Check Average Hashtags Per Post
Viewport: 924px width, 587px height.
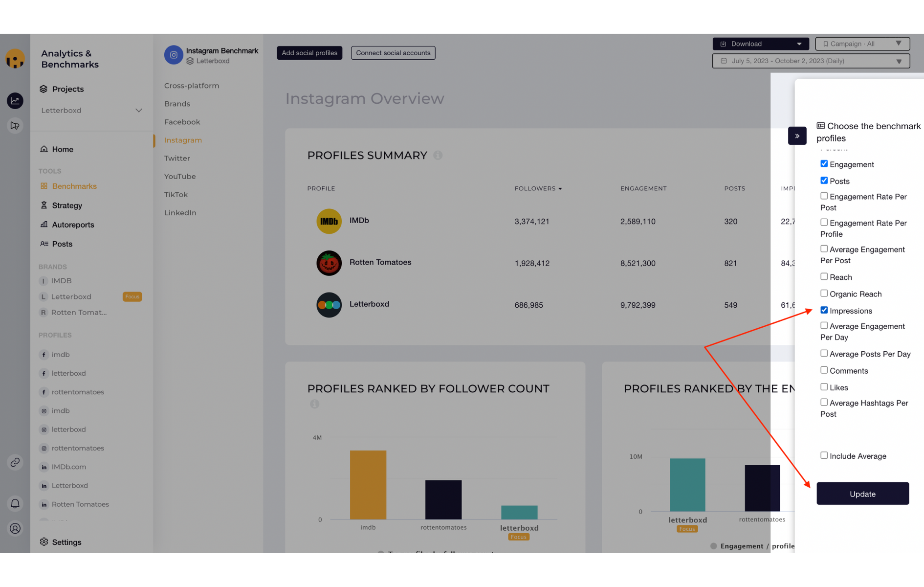click(x=824, y=403)
